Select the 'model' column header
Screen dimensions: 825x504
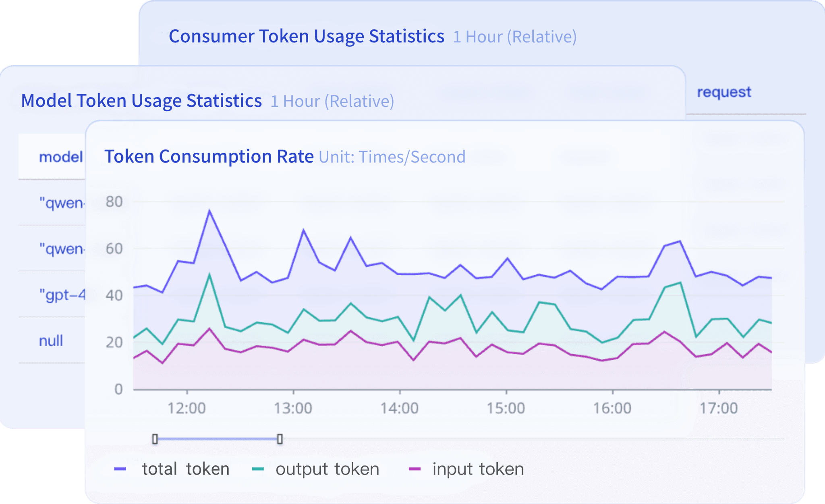pos(60,157)
